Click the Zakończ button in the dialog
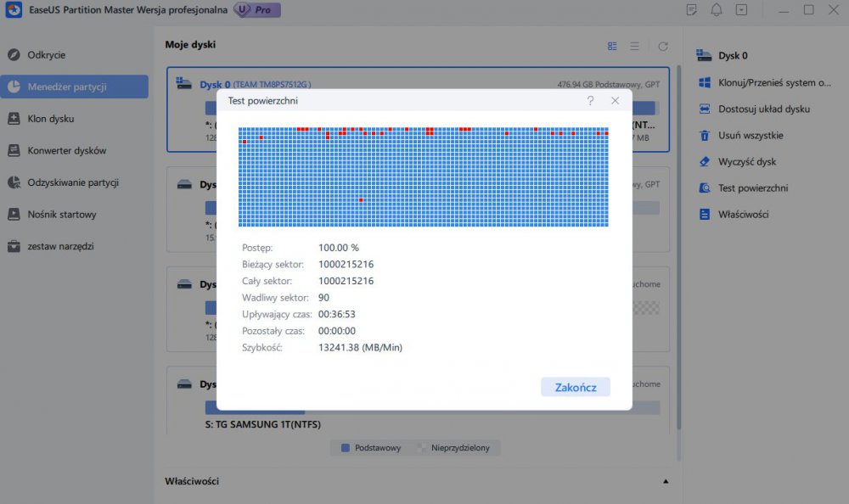Screen dimensions: 849x504 pyautogui.click(x=576, y=387)
